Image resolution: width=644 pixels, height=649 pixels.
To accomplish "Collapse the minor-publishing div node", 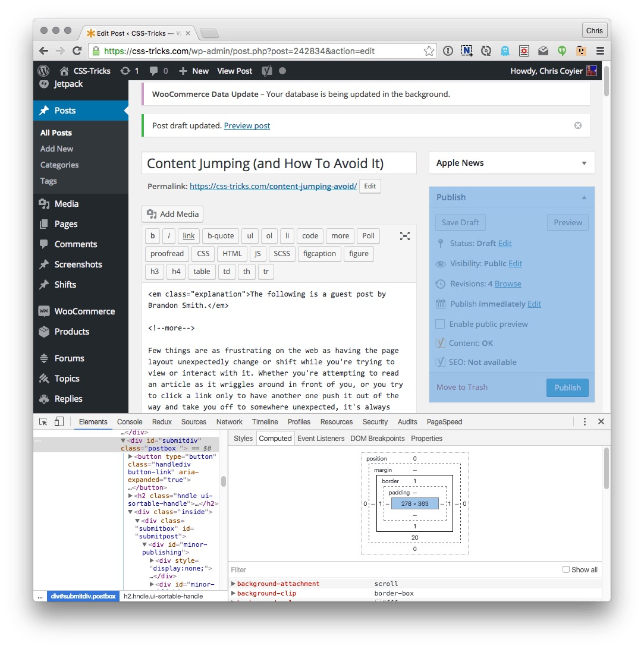I will tap(144, 544).
